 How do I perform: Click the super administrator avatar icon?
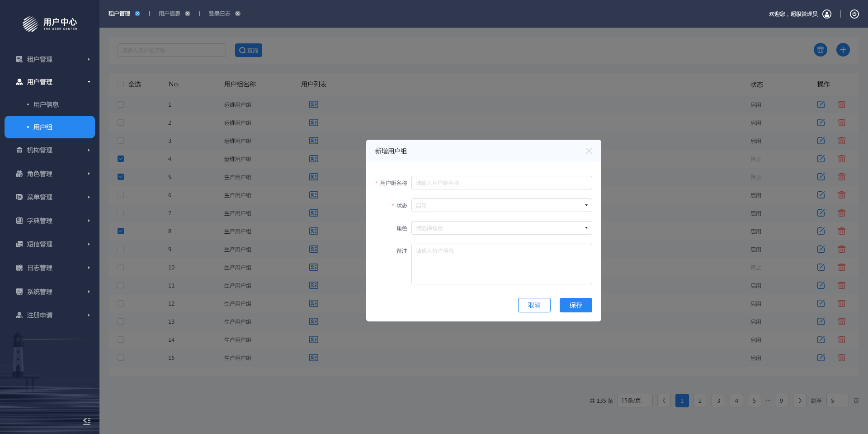(x=826, y=14)
